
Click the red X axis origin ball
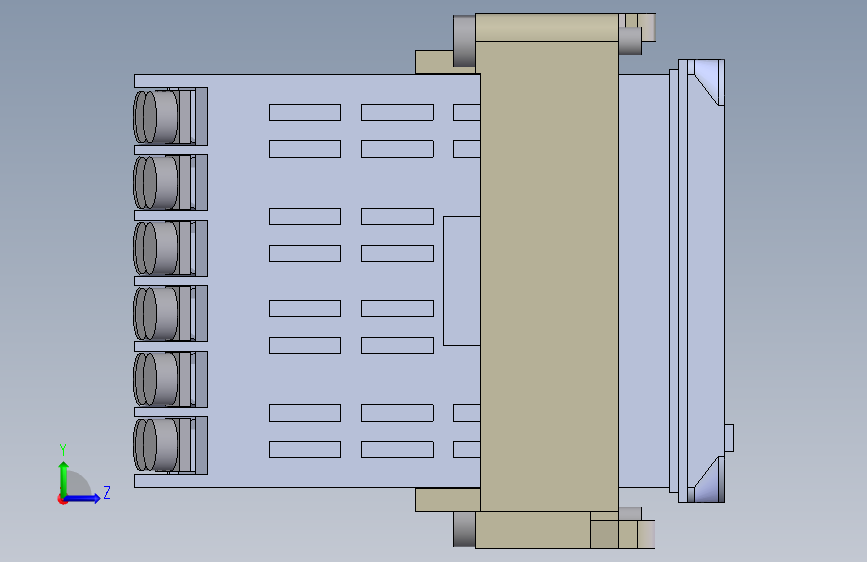62,499
